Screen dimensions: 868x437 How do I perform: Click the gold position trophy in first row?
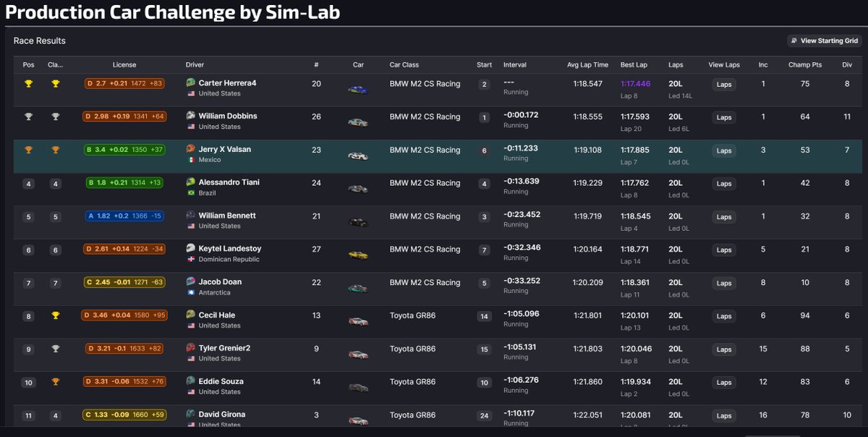click(x=28, y=84)
